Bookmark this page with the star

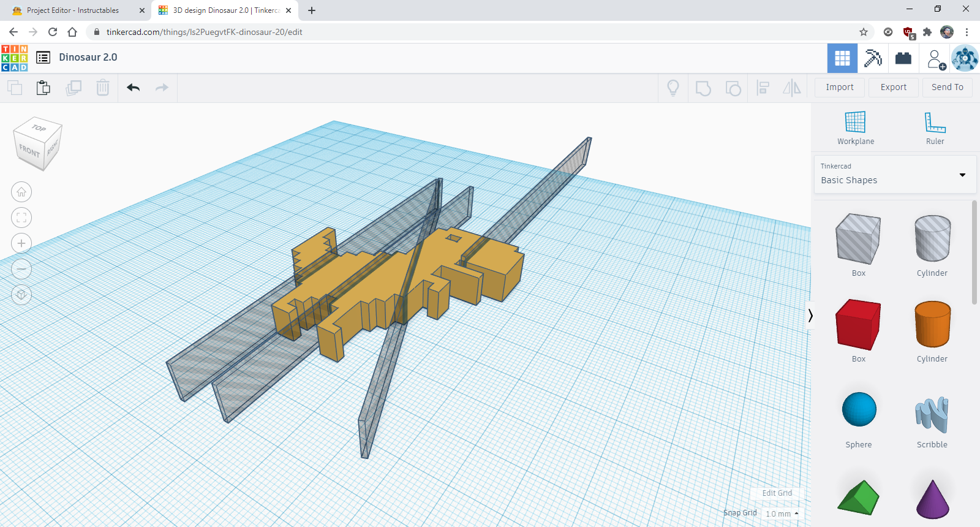pyautogui.click(x=864, y=32)
